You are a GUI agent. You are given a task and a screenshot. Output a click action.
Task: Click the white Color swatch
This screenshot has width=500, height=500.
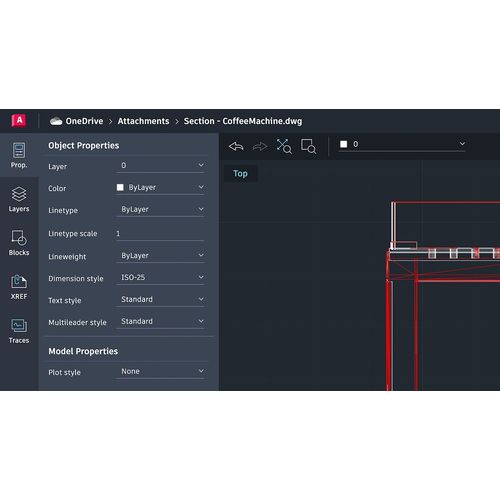120,187
